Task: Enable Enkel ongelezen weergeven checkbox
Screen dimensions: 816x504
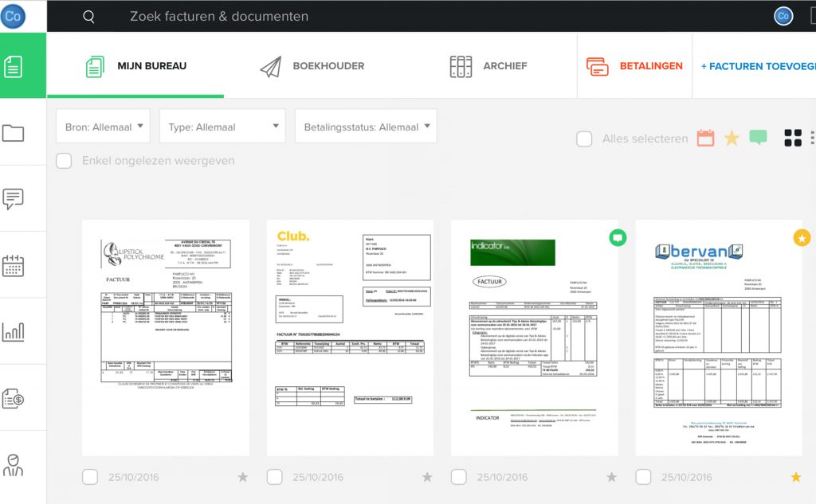Action: point(65,161)
